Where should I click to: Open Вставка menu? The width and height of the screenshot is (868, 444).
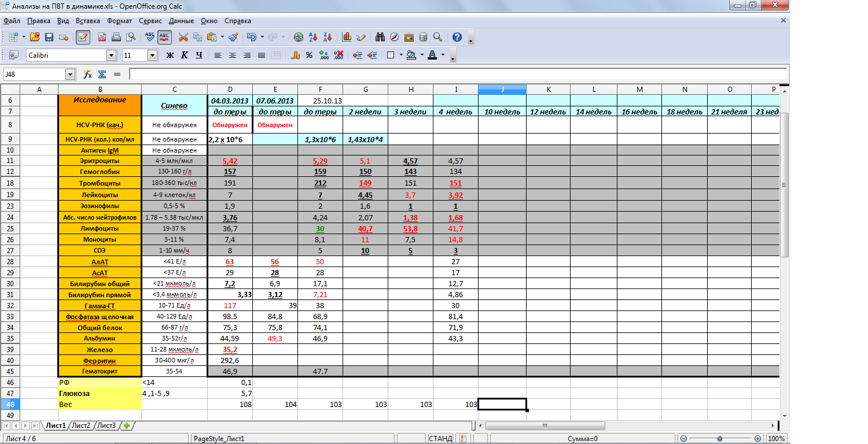coord(88,20)
